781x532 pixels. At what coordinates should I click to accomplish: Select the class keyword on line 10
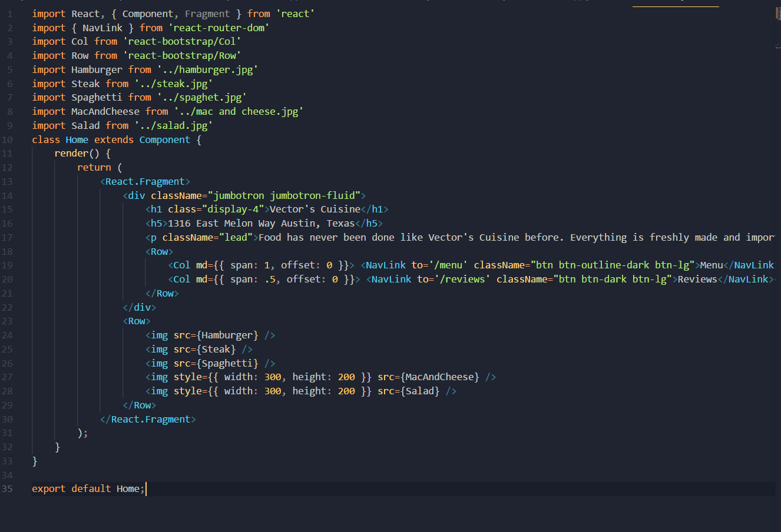point(46,139)
